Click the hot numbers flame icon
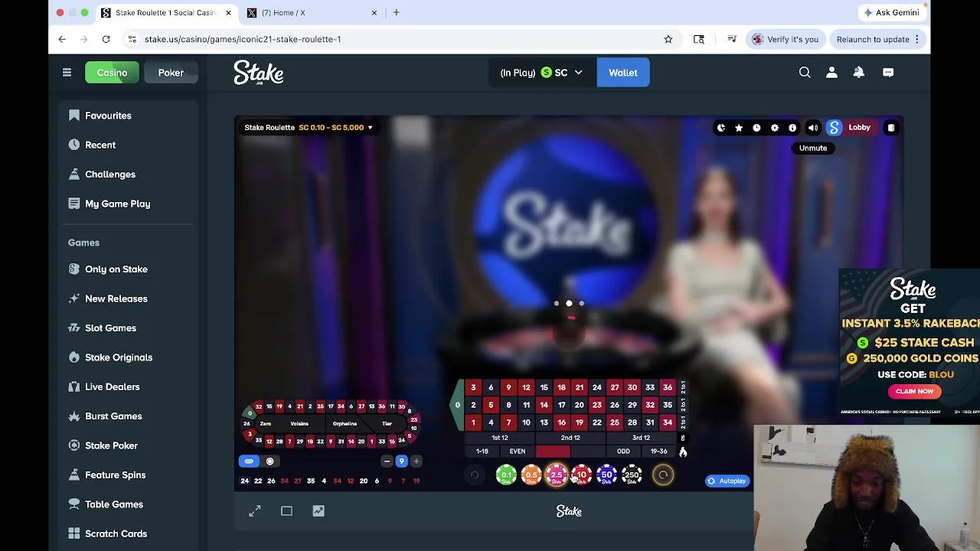The height and width of the screenshot is (551, 980). click(683, 452)
